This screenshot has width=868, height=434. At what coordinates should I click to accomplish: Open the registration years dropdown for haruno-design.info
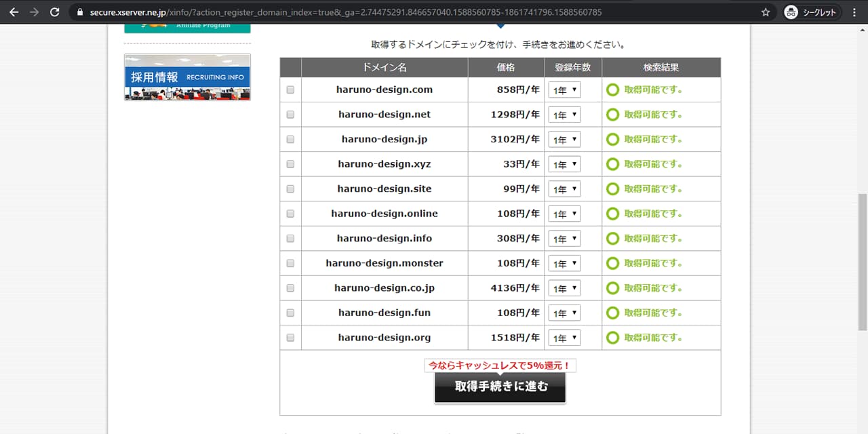pyautogui.click(x=564, y=238)
